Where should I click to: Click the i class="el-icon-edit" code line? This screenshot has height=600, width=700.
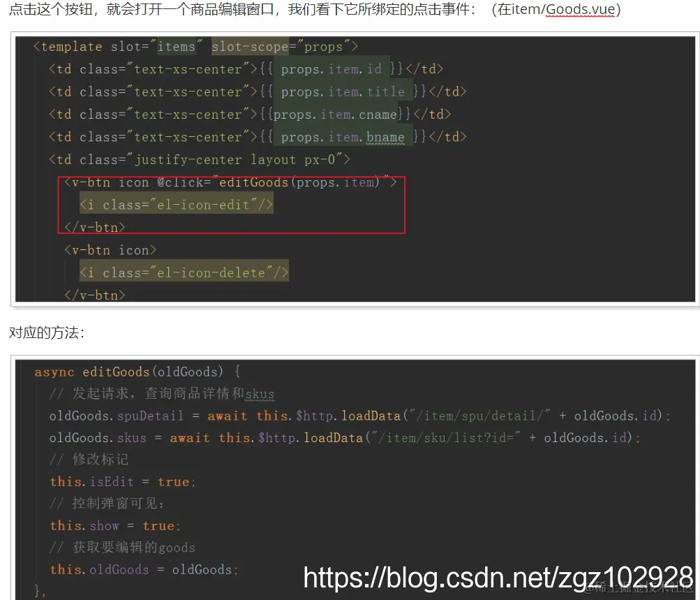point(177,205)
